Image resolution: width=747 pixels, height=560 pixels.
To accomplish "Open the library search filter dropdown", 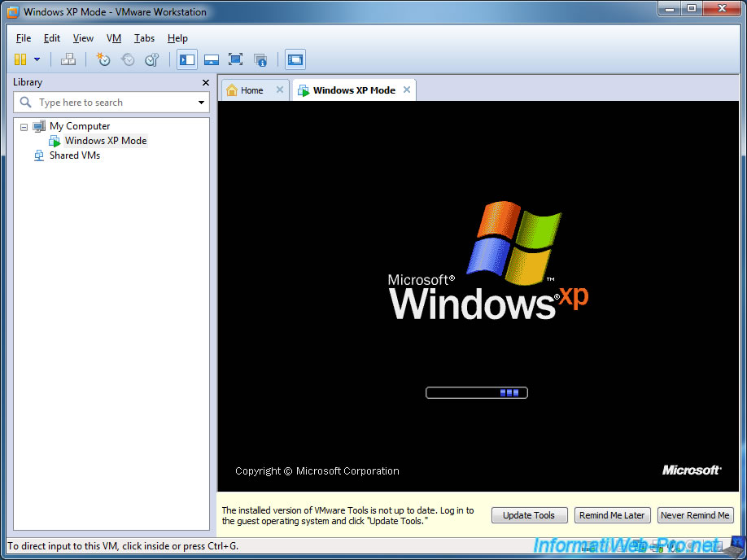I will (201, 103).
